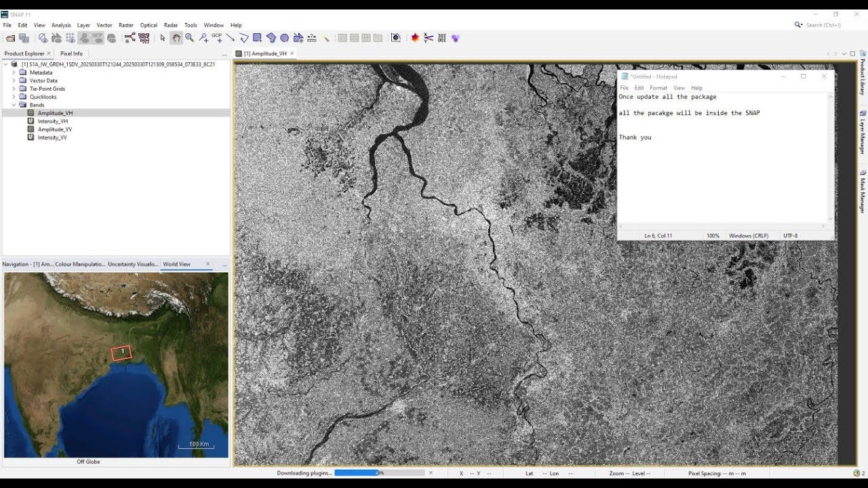Close the Amplitude_VH image tab
This screenshot has width=868, height=488.
click(292, 54)
